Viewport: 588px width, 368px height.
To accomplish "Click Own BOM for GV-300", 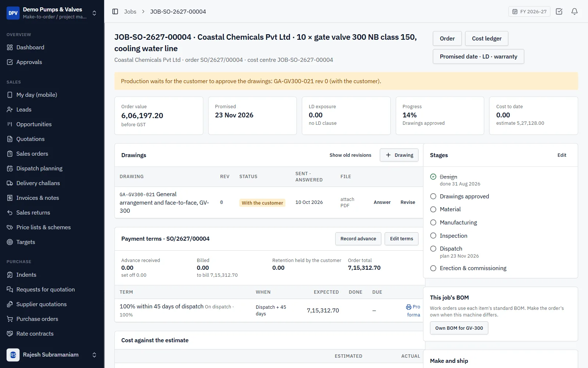I will (459, 328).
